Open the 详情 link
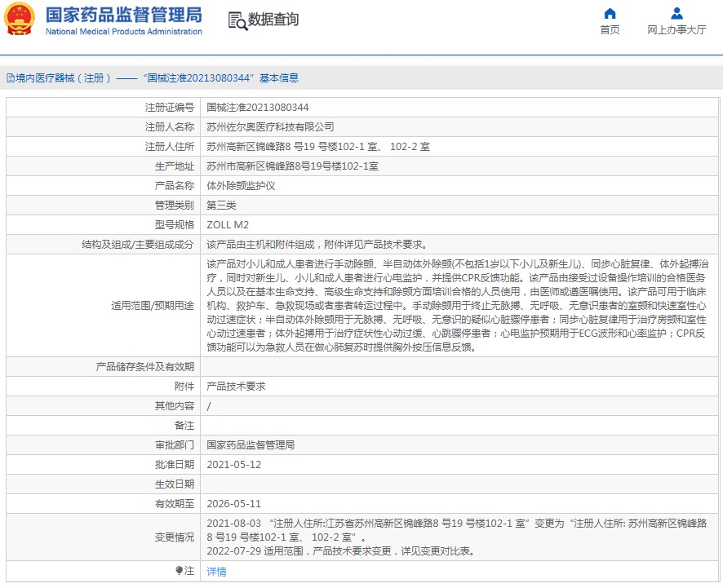723x588 pixels. (216, 572)
